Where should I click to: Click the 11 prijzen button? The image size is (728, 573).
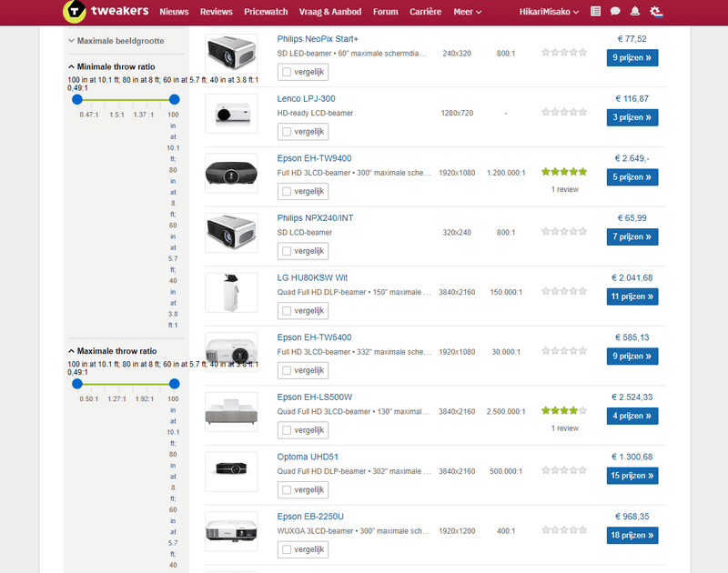click(x=632, y=297)
